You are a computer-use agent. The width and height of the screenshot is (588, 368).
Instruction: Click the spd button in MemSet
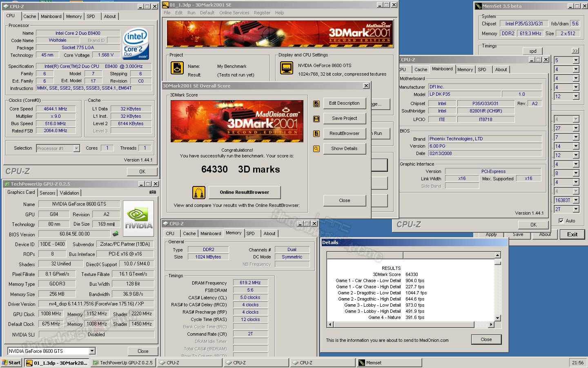(x=533, y=51)
